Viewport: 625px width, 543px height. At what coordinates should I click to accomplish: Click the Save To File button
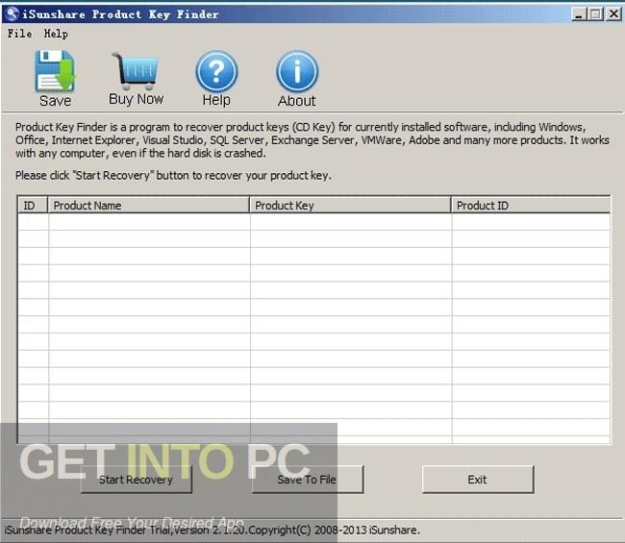pos(307,479)
